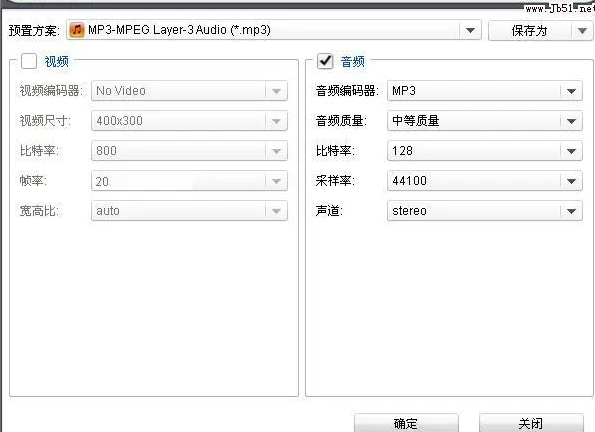Open the 音频编码器 MP3 dropdown

[485, 91]
